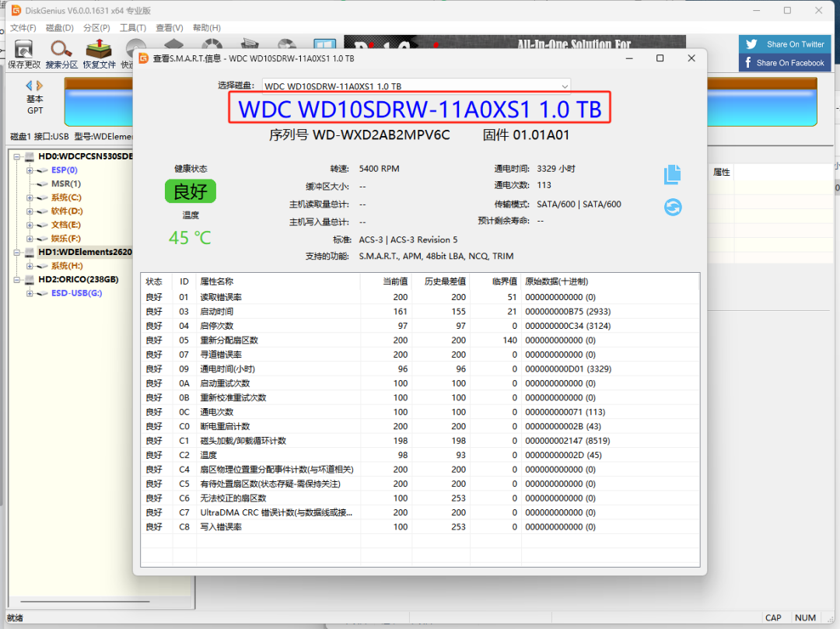Expand the 文档(E:) partition node
The height and width of the screenshot is (629, 840).
pyautogui.click(x=30, y=225)
